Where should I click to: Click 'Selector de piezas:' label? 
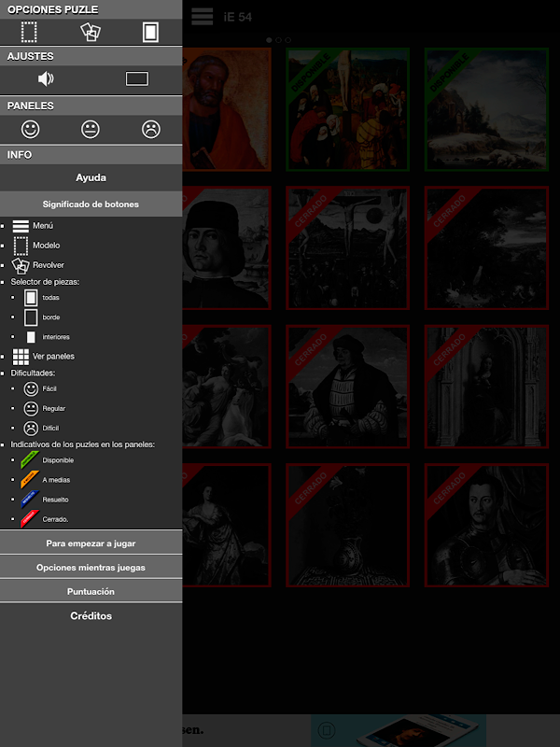(45, 282)
